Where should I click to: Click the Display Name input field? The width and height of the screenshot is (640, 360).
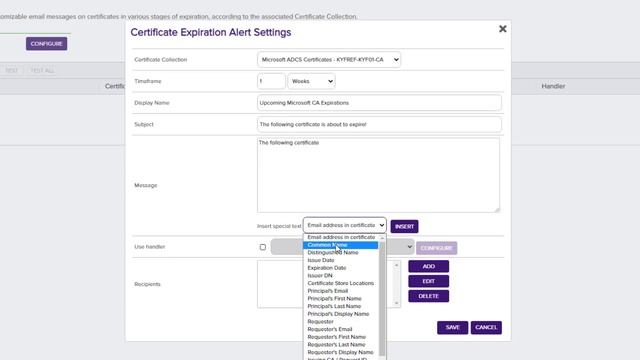tap(379, 103)
